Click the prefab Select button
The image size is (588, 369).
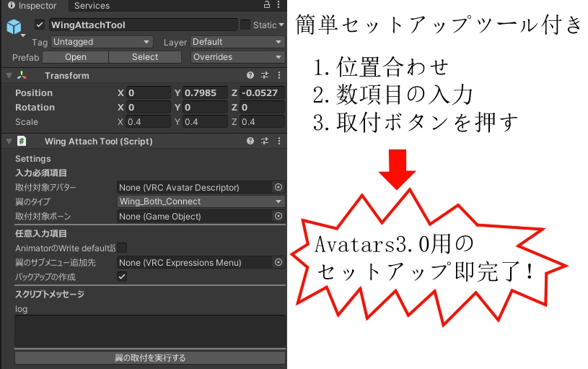point(145,57)
